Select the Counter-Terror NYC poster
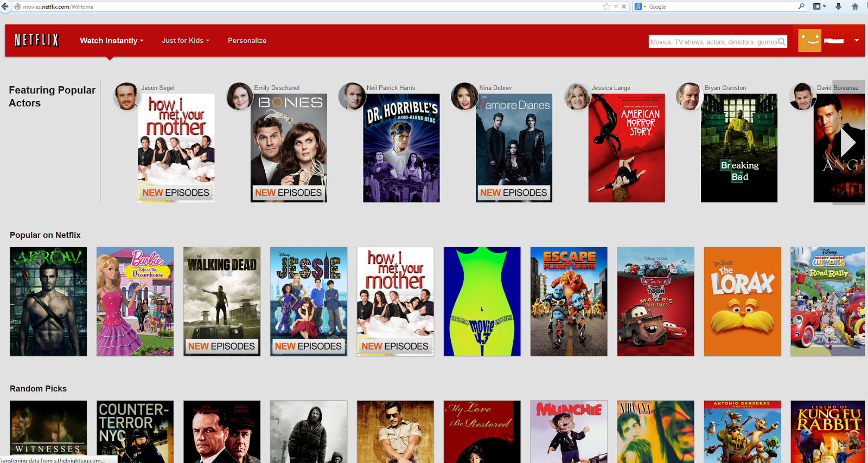 [x=135, y=432]
